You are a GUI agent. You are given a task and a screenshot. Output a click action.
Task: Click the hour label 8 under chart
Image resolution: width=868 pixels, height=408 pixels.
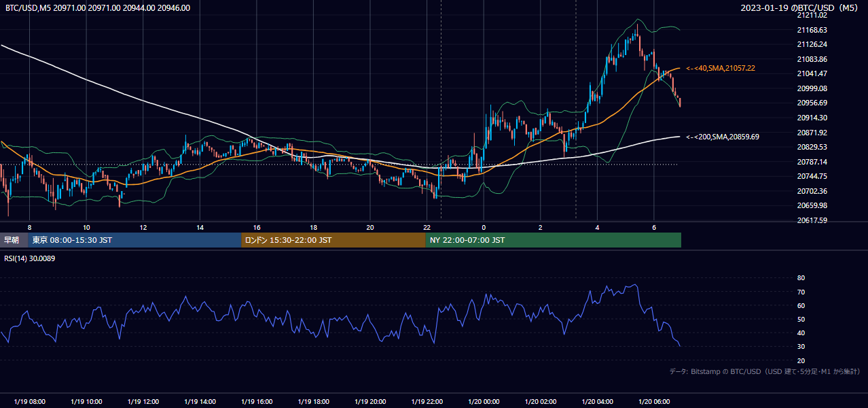(x=29, y=227)
